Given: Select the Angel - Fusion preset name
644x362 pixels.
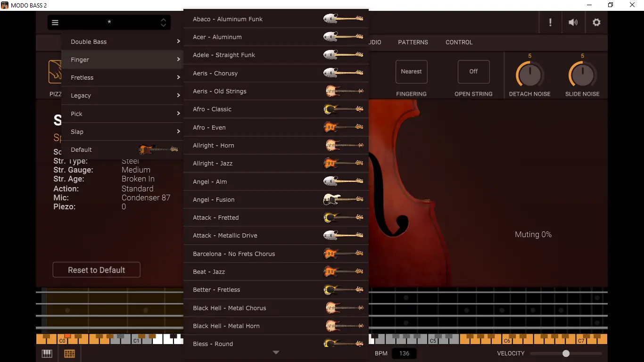Looking at the screenshot, I should point(214,199).
